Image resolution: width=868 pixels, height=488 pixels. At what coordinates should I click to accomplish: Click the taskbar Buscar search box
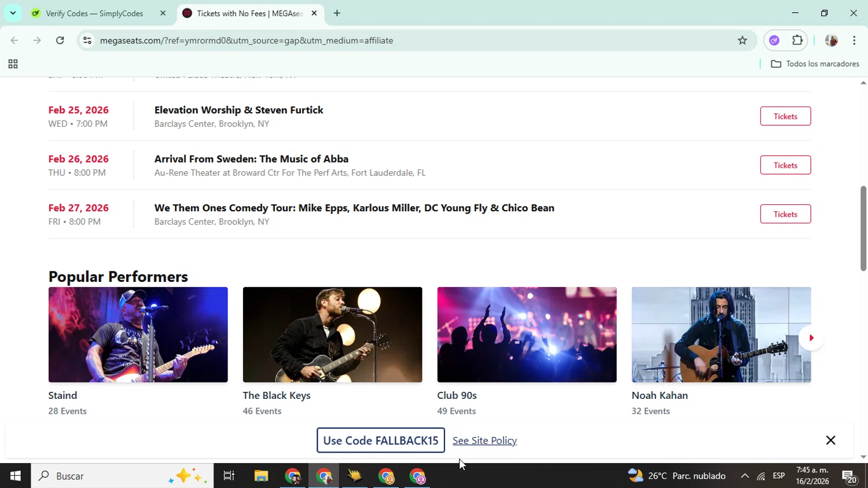(x=122, y=476)
